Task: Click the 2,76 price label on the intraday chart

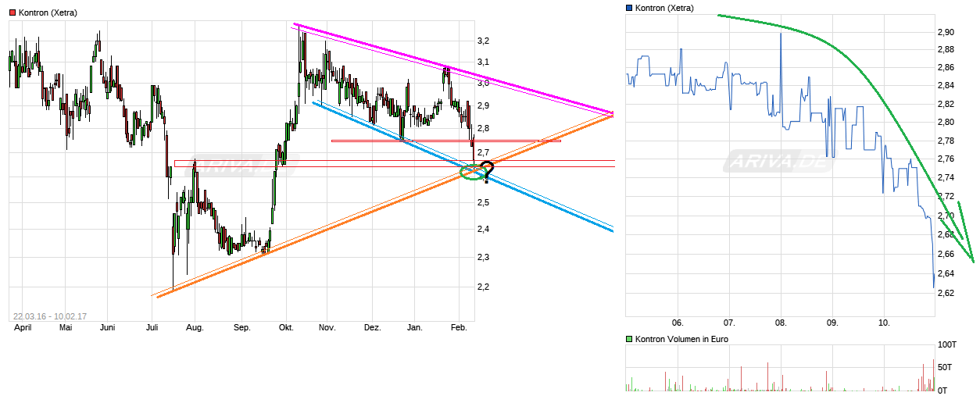Action: tap(945, 159)
